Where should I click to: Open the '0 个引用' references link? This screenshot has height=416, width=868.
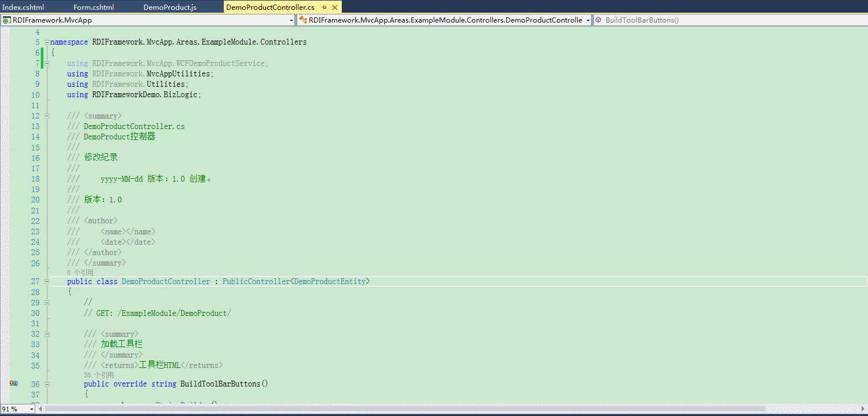coord(80,273)
